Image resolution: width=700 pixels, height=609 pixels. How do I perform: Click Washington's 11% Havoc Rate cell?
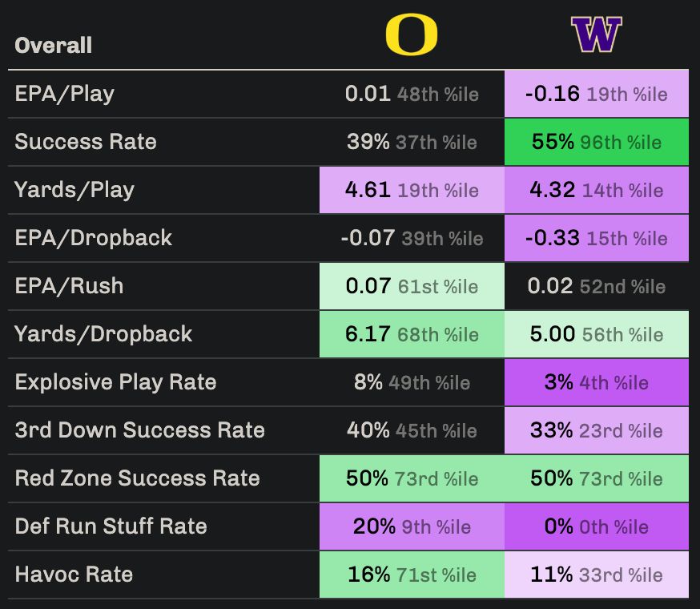coord(597,575)
